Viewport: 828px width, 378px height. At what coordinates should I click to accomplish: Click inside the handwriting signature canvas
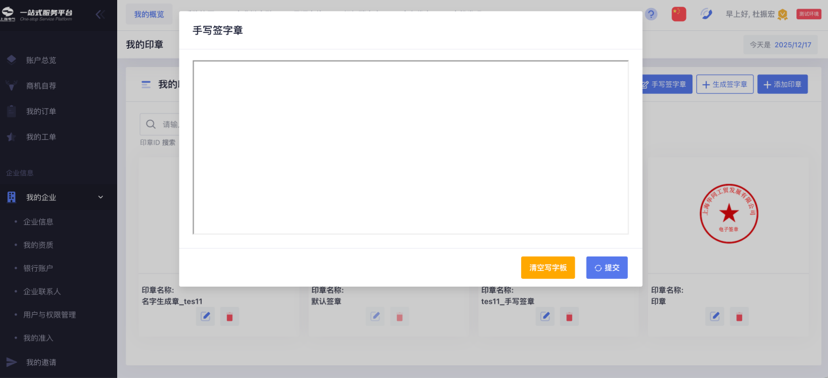point(410,147)
